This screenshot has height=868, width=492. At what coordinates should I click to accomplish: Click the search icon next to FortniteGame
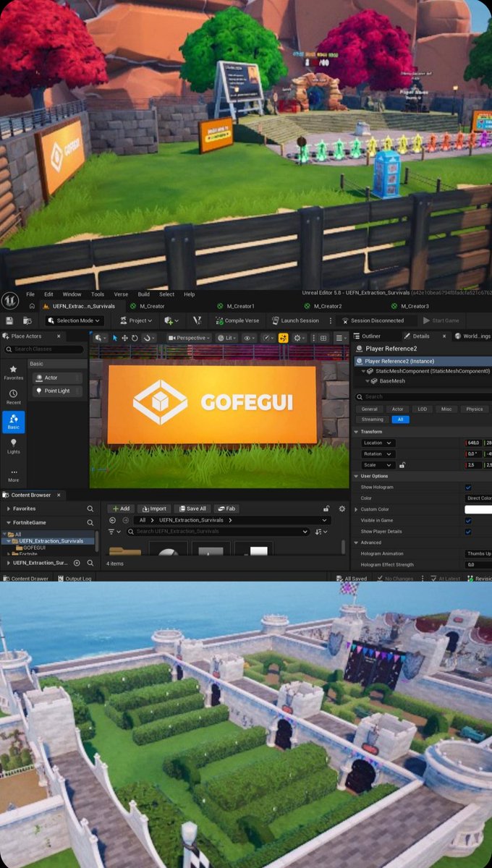[x=90, y=522]
